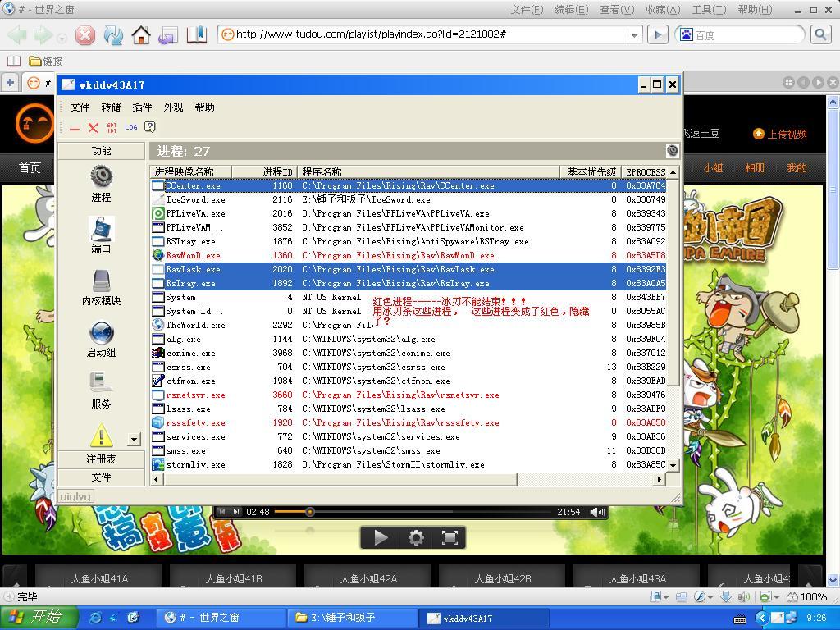Viewport: 840px width, 630px height.
Task: Open the 帮助 menu in IceSword
Action: coord(204,107)
